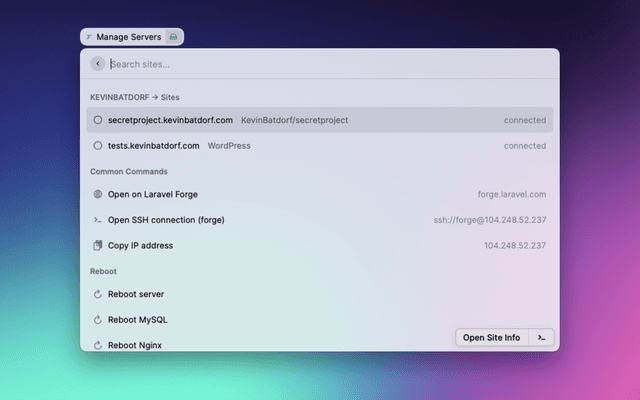Image resolution: width=640 pixels, height=400 pixels.
Task: Click the terminal icon for Open SSH connection
Action: coord(97,220)
